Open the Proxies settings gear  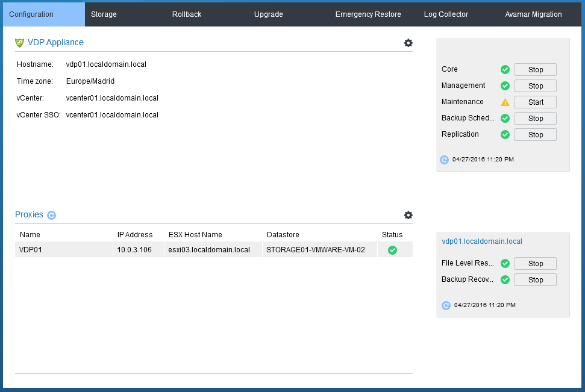[408, 215]
